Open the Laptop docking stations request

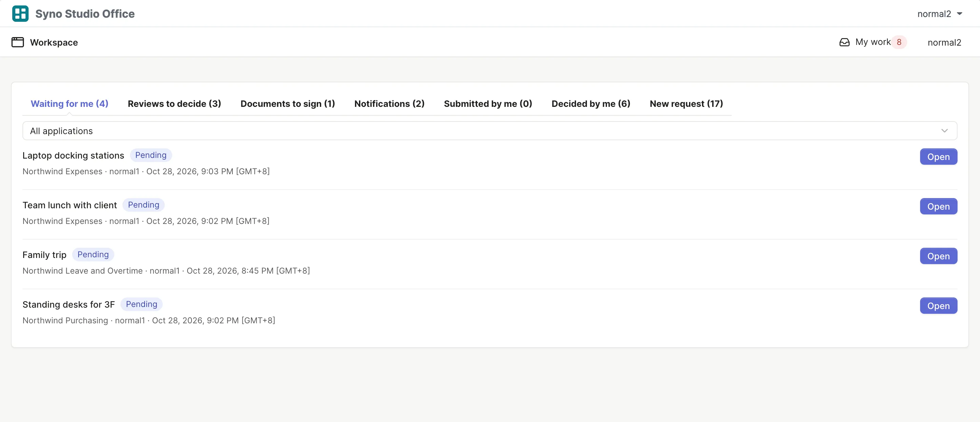click(x=938, y=157)
